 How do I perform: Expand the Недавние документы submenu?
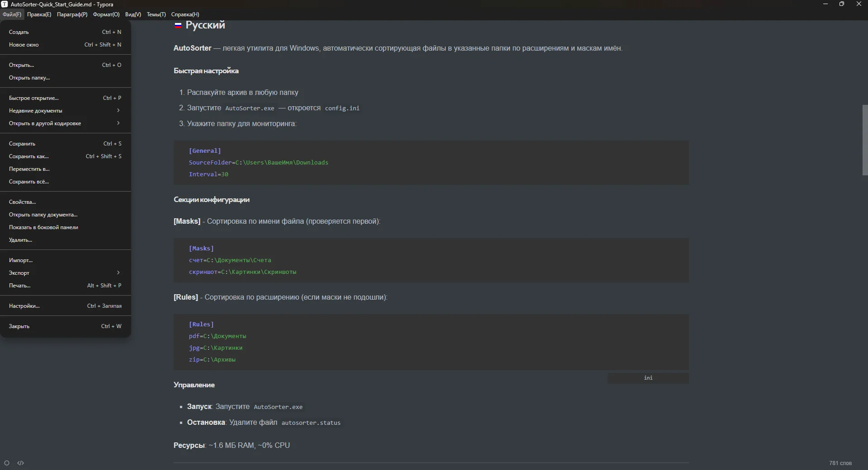coord(65,111)
